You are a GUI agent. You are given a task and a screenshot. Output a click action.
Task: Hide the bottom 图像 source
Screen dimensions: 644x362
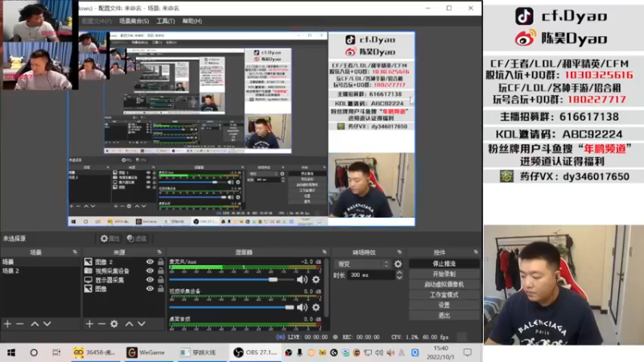click(x=150, y=289)
